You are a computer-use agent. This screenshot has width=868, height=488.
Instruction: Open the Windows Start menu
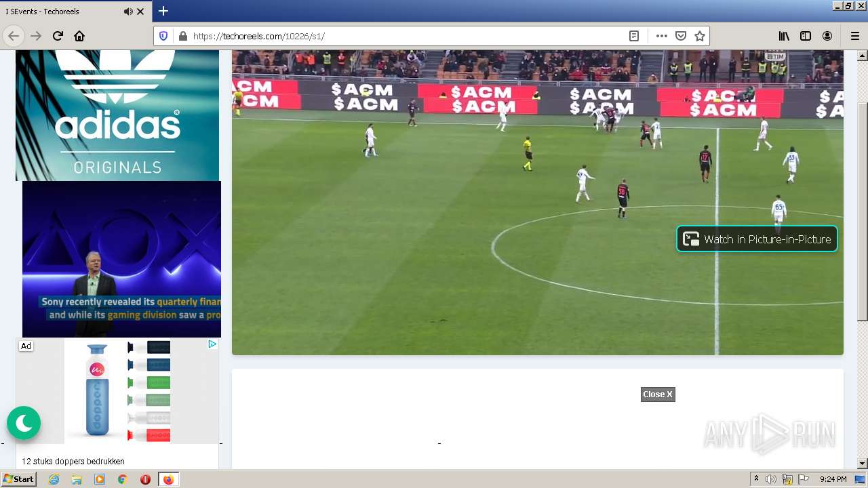(18, 479)
